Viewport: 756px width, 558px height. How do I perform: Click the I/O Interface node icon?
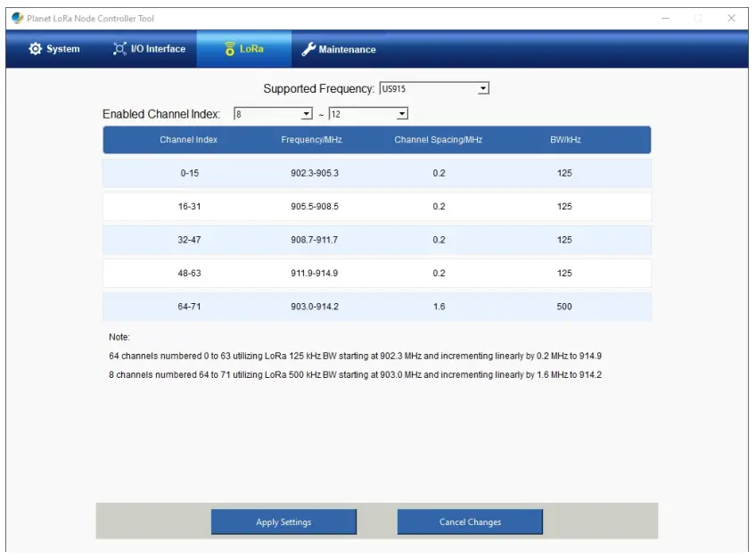point(119,49)
